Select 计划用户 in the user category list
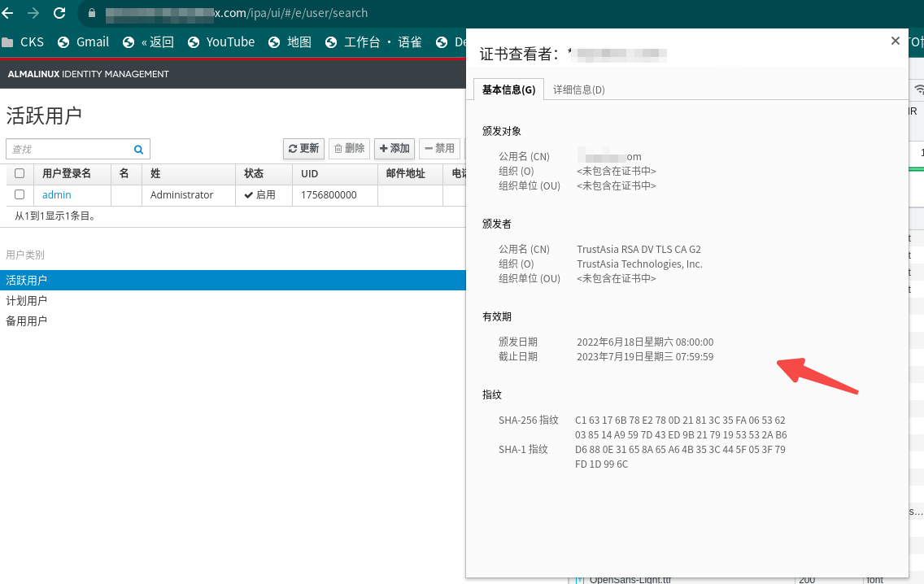924x584 pixels. (27, 301)
